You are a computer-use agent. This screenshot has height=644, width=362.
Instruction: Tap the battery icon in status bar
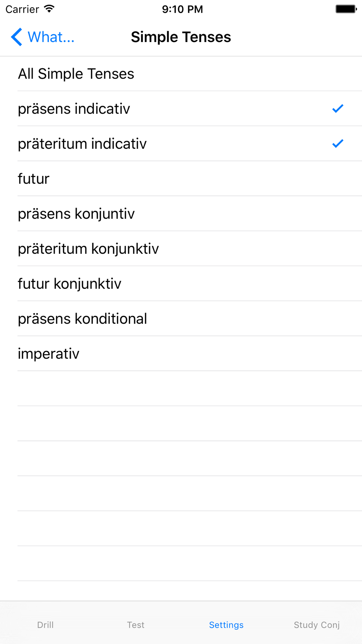(346, 9)
